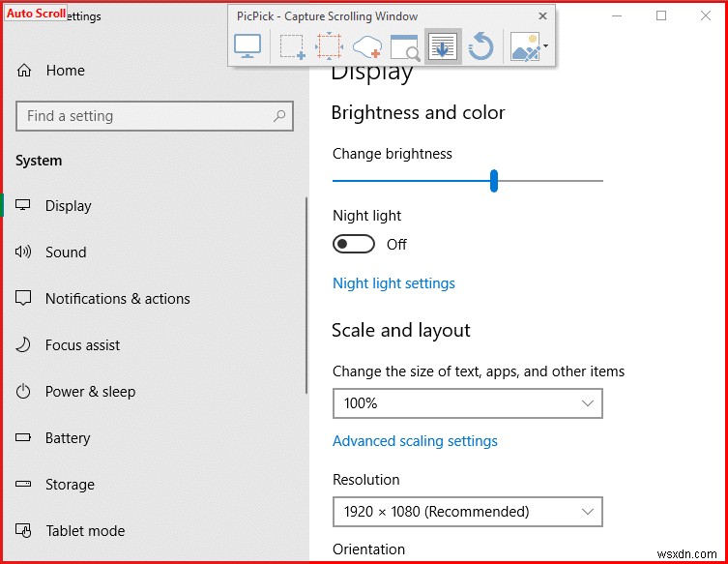Open Night light settings link
The height and width of the screenshot is (564, 728).
(393, 283)
